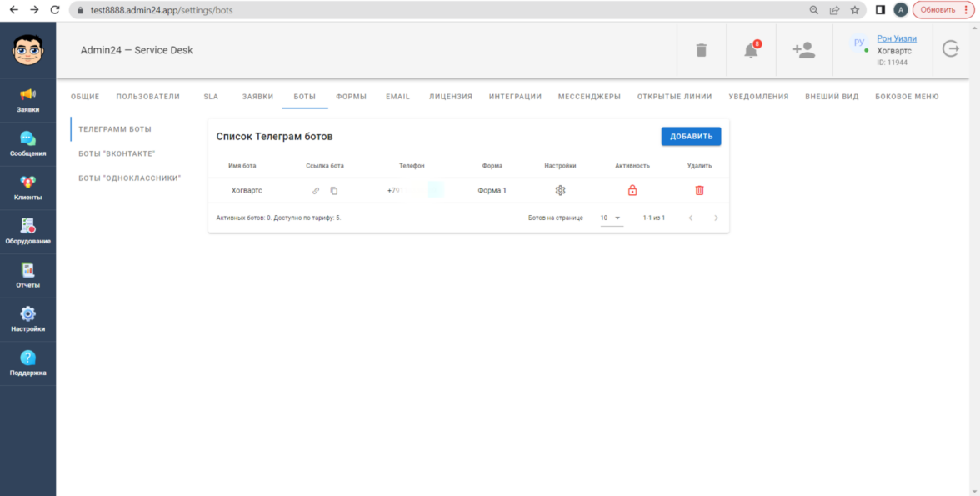Screen dimensions: 980x496
Task: Click the Добавить button
Action: point(691,137)
